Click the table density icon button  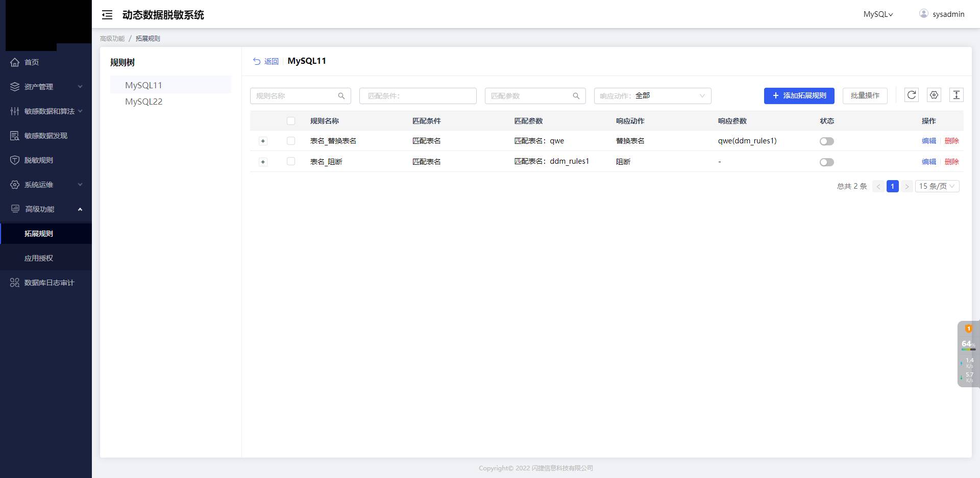(x=957, y=95)
